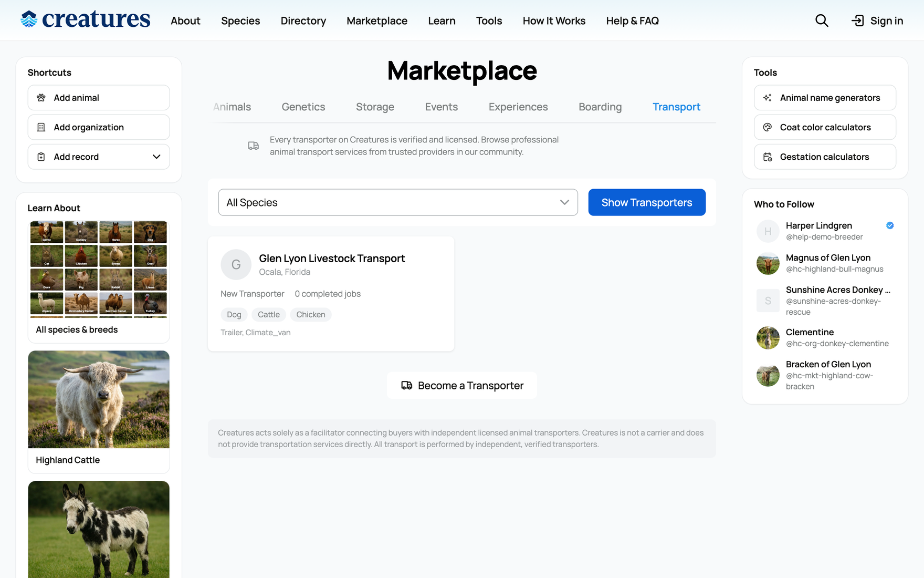Click Harper Lindgren's H avatar
Viewport: 924px width, 578px height.
pos(768,231)
